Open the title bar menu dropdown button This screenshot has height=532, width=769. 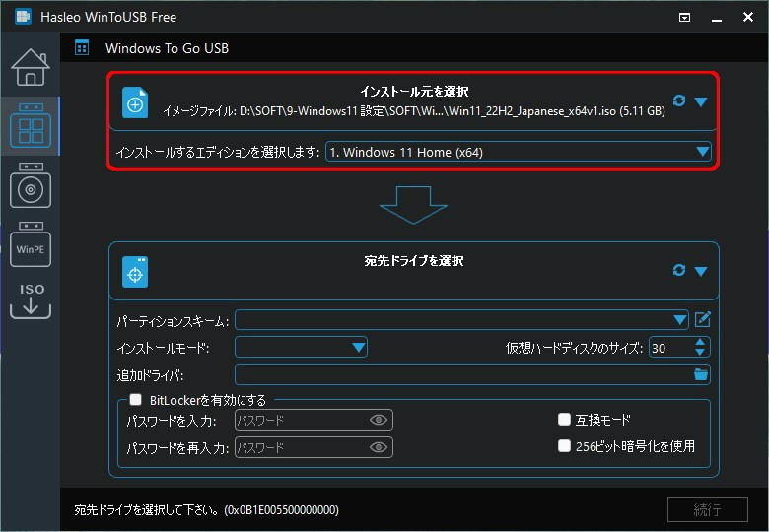pos(684,18)
